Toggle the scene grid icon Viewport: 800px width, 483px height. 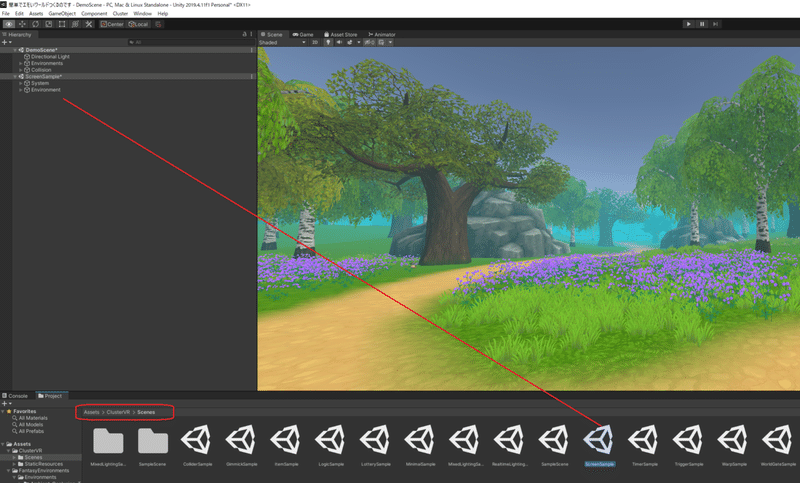click(381, 42)
